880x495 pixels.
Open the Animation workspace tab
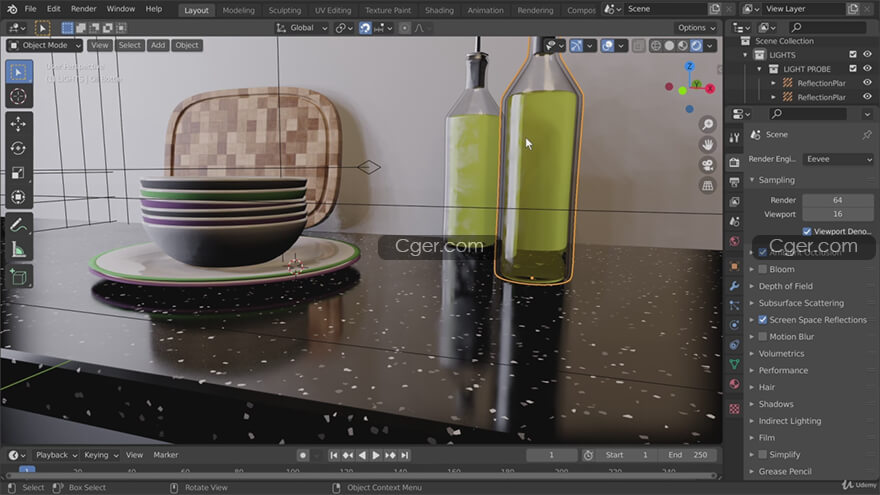[485, 10]
